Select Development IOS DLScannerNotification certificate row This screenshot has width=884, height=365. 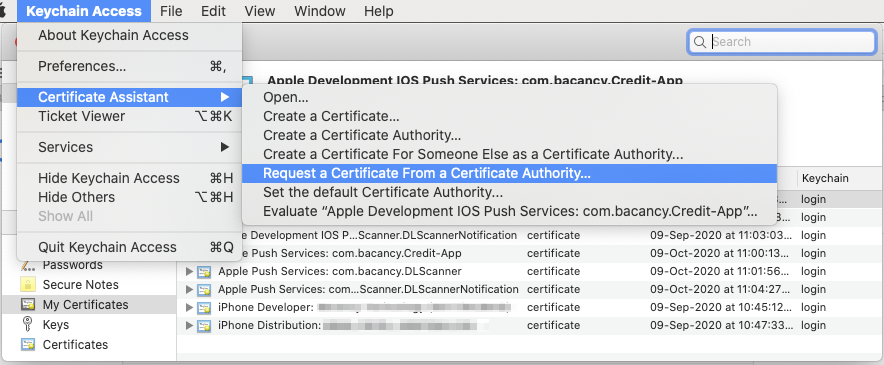tap(530, 235)
